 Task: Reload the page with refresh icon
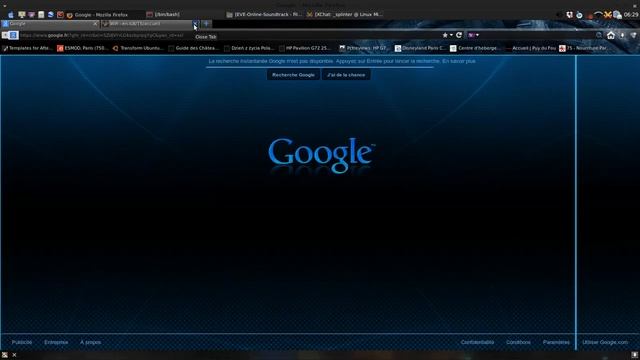pos(459,35)
